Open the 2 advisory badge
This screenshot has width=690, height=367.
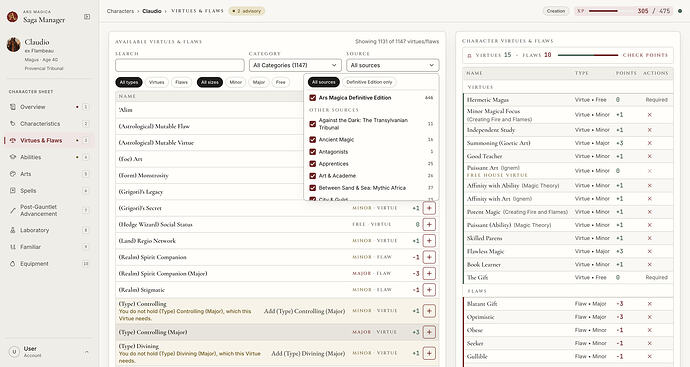coord(247,11)
